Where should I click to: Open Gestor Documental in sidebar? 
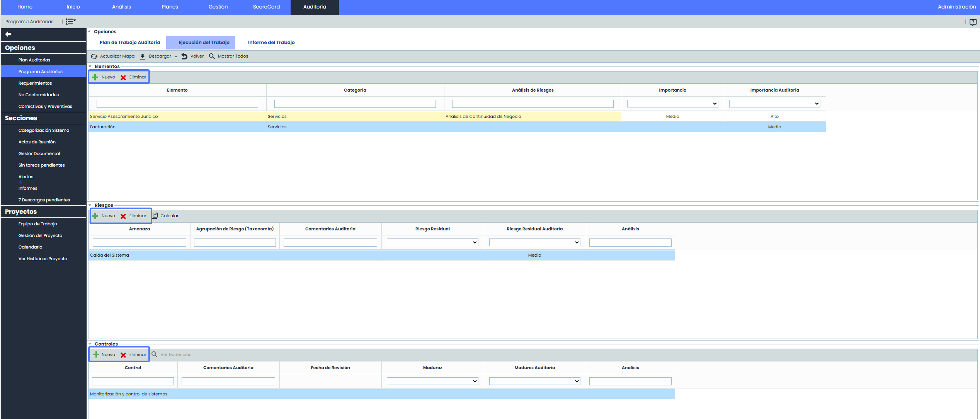point(39,153)
